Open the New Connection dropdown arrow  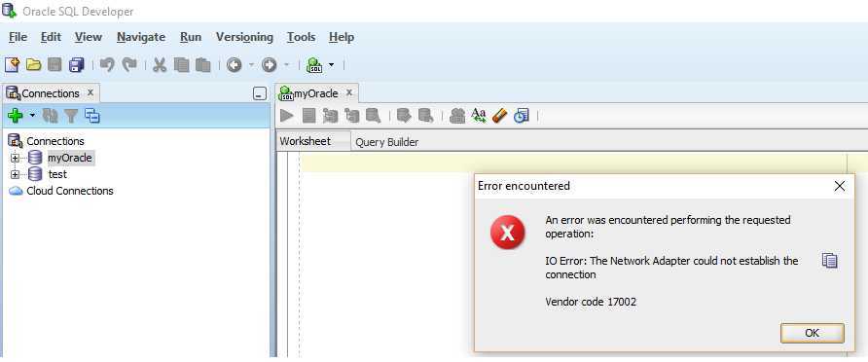32,115
